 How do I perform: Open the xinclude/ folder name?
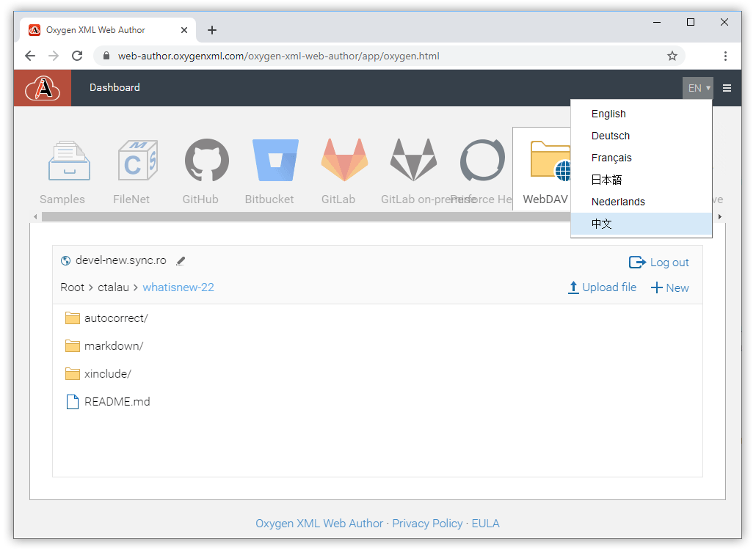coord(107,374)
